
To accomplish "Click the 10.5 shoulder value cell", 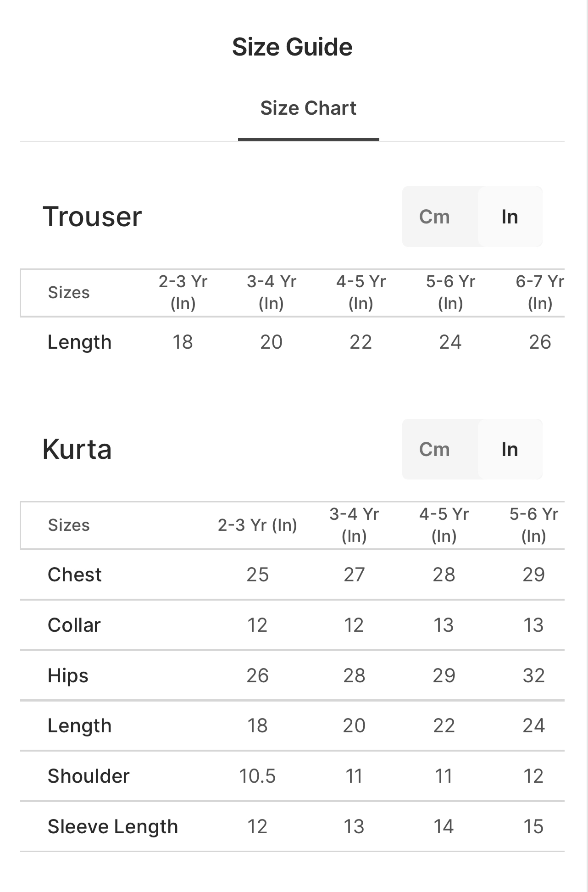I will (x=257, y=776).
